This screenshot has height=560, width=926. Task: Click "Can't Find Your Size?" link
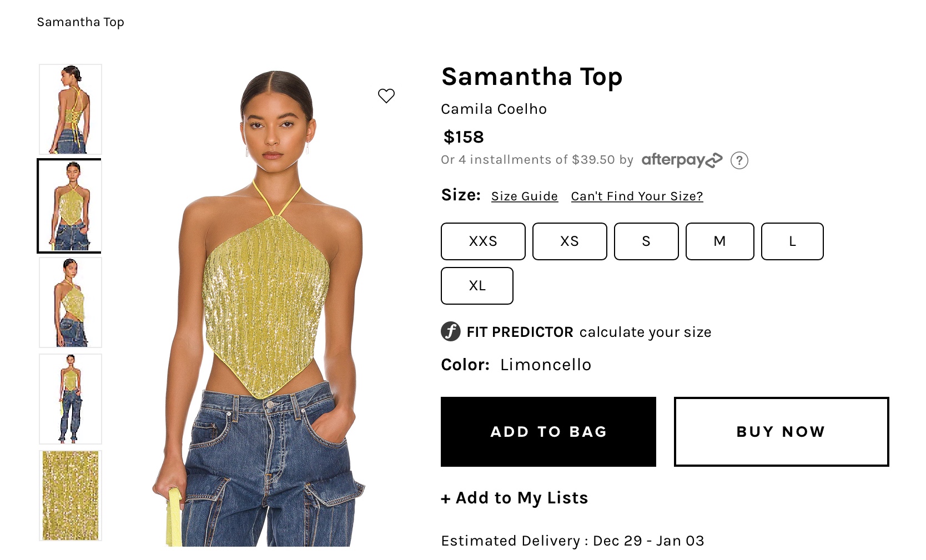(x=637, y=196)
